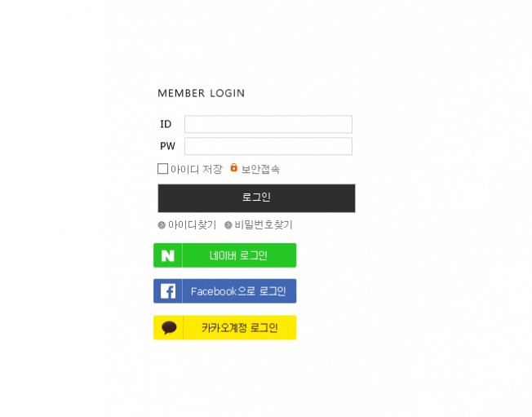
Task: Click the ID label text
Action: (166, 124)
